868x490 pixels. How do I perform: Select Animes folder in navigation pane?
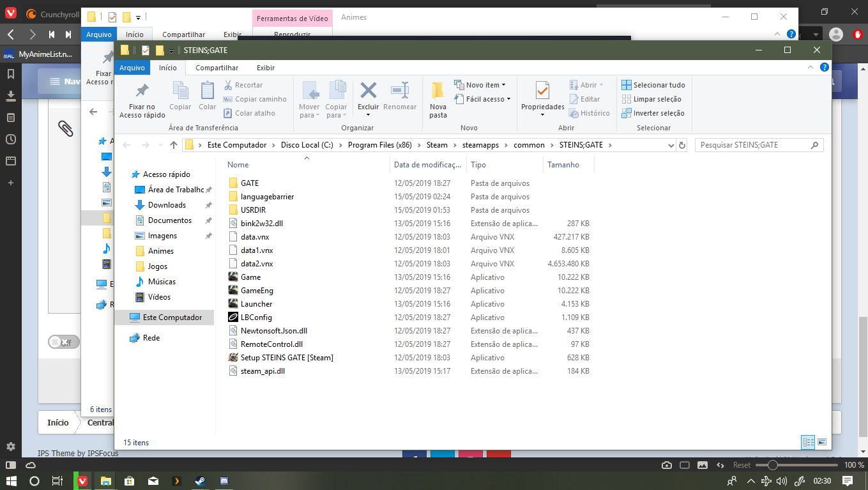point(161,251)
